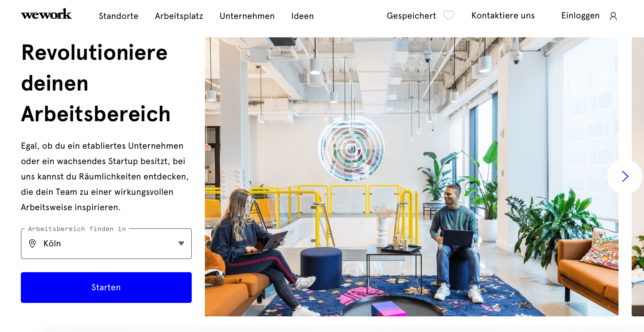Click the user profile icon
Screen dimensions: 644x332
point(613,16)
